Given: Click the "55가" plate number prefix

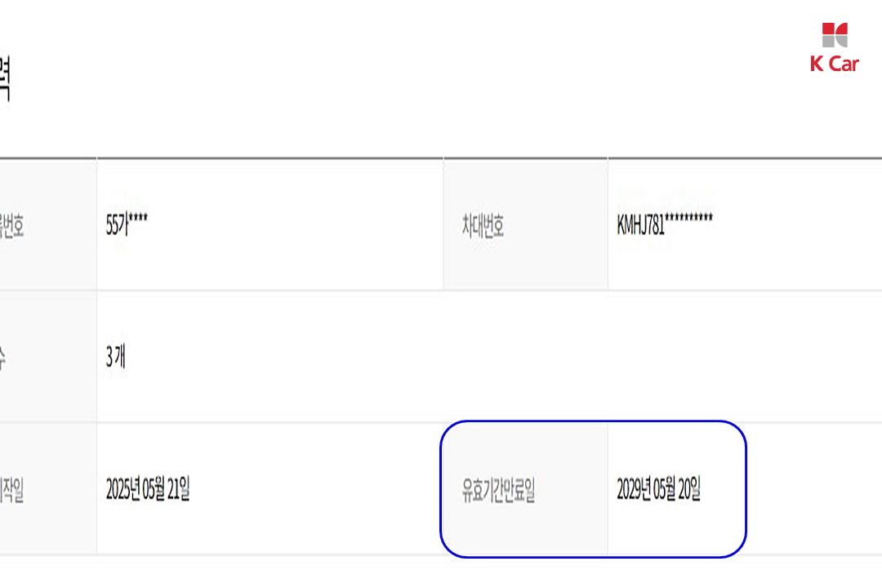Looking at the screenshot, I should coord(117,225).
